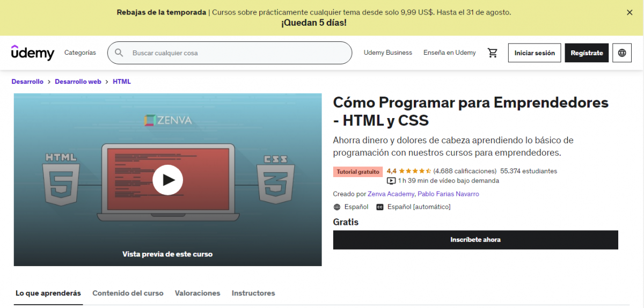Switch to Contenido del curso tab

click(x=128, y=293)
